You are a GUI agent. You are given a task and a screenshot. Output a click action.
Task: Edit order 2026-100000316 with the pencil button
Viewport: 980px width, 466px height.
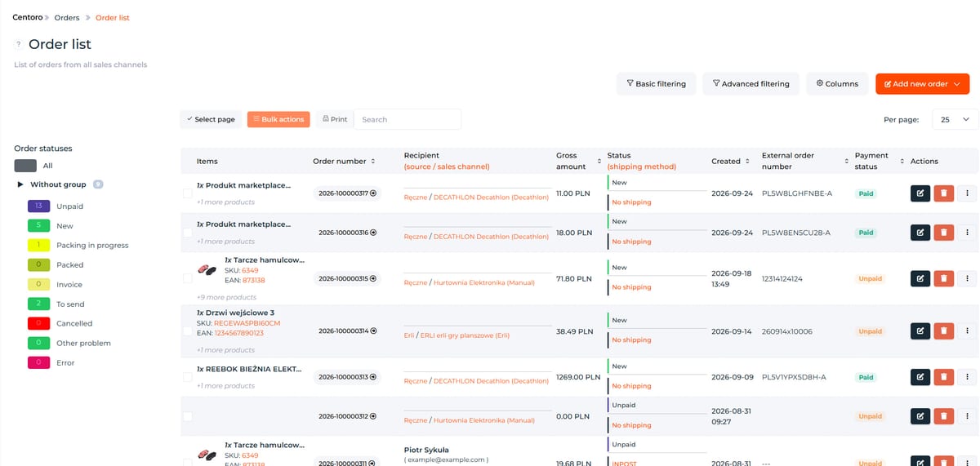point(920,233)
